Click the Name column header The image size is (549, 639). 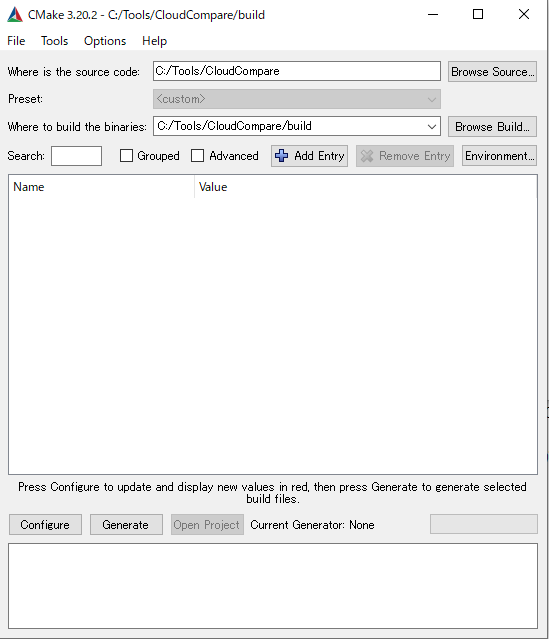click(x=101, y=187)
